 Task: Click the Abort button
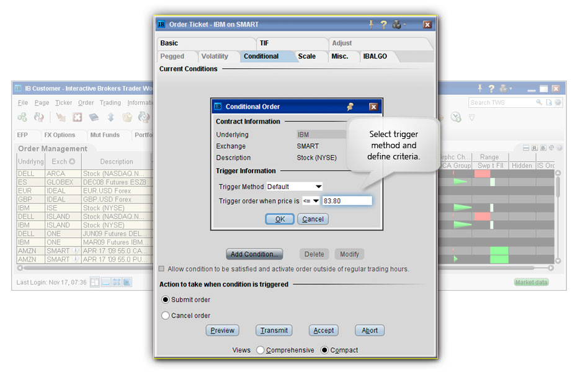coord(370,330)
